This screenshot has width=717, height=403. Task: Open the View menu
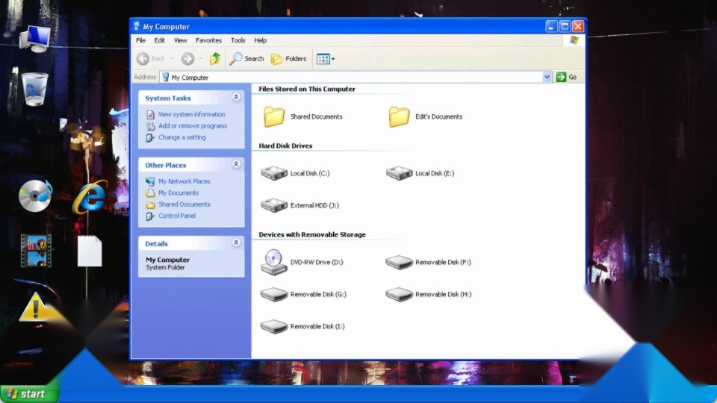[x=180, y=40]
